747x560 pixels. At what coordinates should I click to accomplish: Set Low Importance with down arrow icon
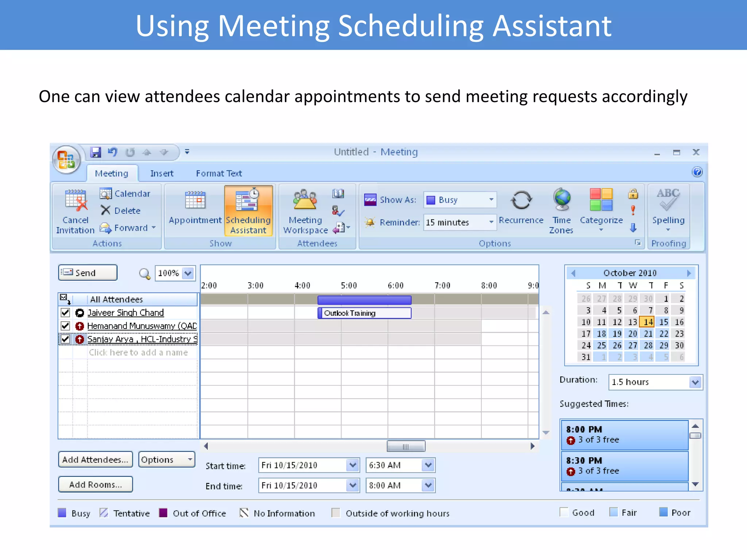tap(633, 228)
